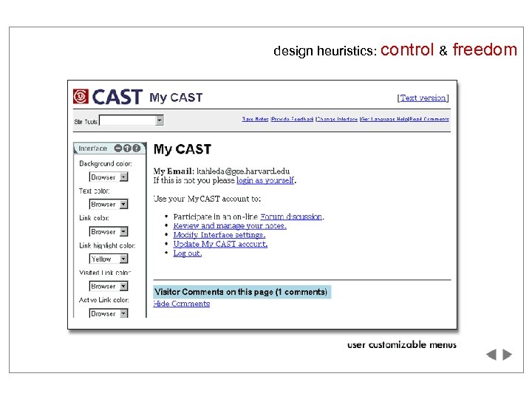Click the Get Language Help link
This screenshot has width=532, height=399.
[384, 119]
